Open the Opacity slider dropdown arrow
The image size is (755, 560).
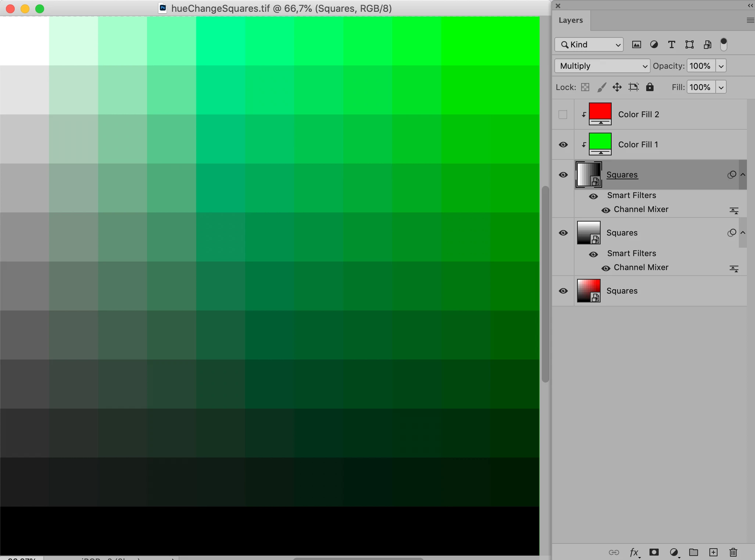tap(721, 66)
